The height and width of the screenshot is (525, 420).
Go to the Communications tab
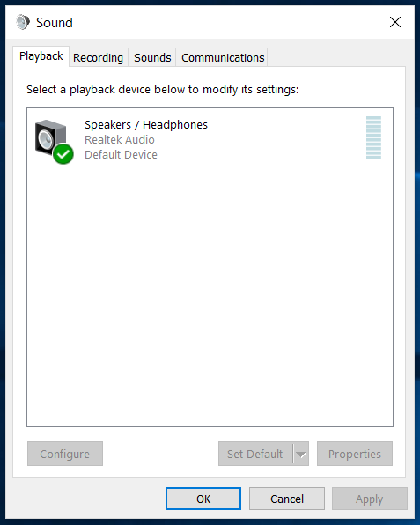pos(223,57)
